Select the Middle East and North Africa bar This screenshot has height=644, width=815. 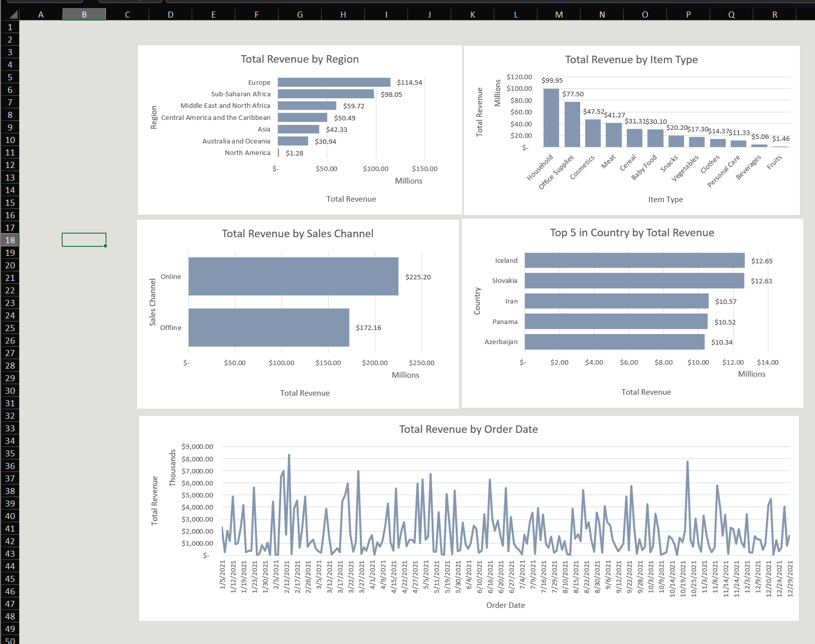307,105
